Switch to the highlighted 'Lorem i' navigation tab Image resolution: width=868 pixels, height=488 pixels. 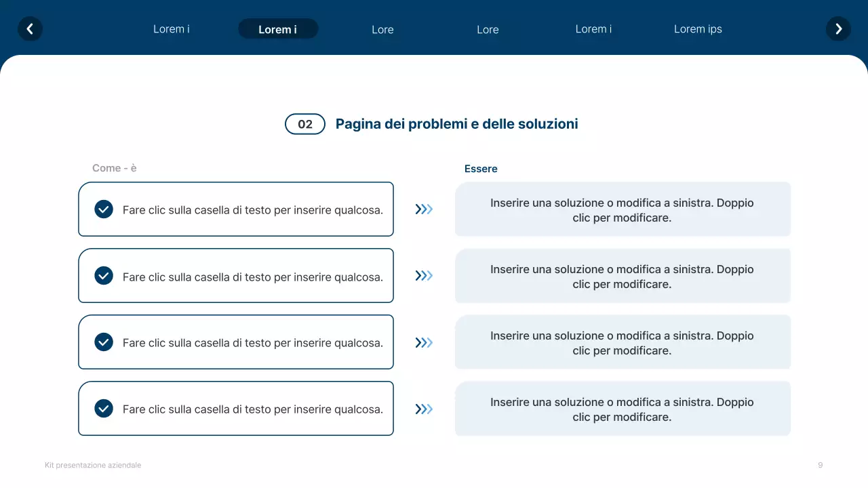point(278,29)
